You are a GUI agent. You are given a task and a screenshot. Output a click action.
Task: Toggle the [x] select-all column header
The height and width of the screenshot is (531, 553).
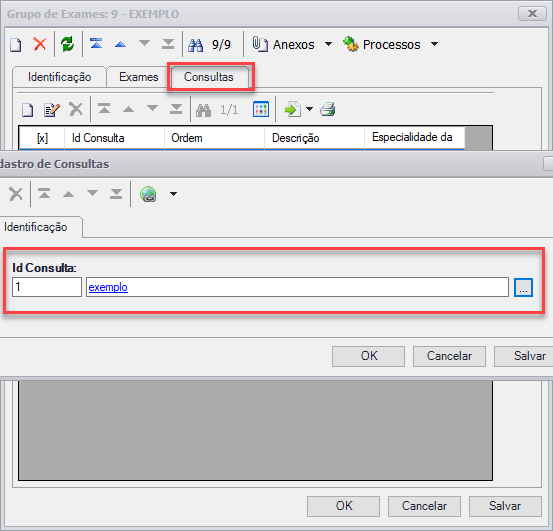coord(42,138)
